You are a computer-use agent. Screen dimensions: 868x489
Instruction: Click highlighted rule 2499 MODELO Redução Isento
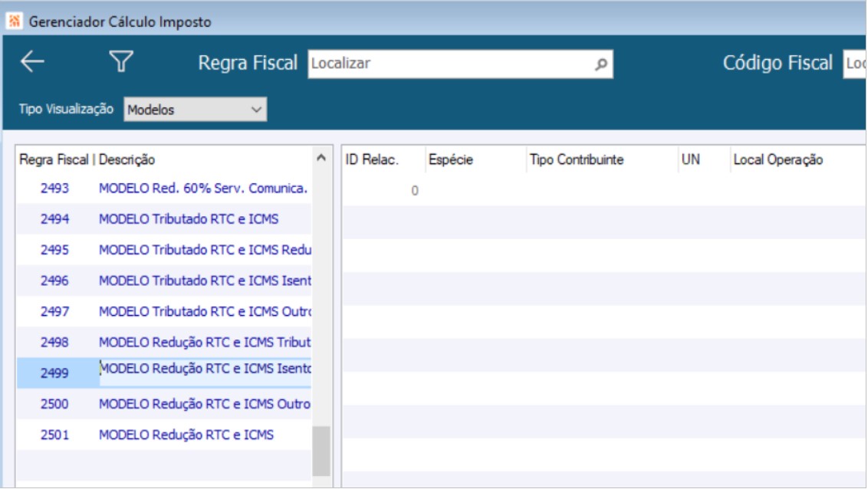(x=164, y=372)
